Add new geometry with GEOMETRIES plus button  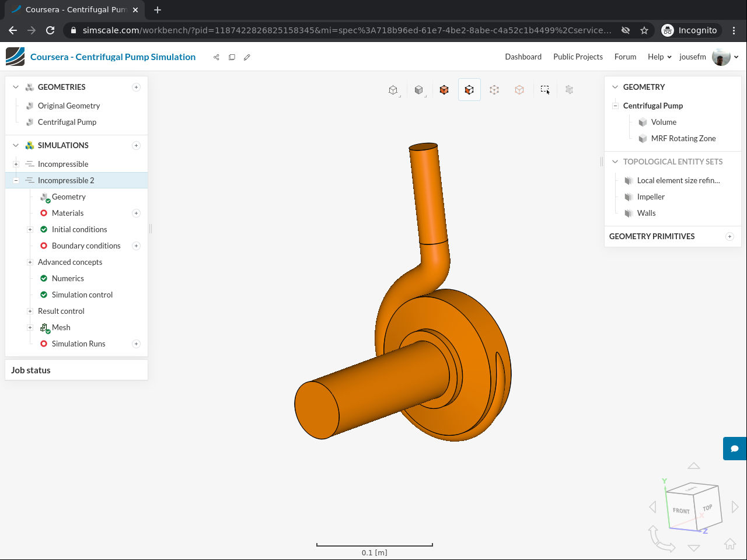[136, 87]
